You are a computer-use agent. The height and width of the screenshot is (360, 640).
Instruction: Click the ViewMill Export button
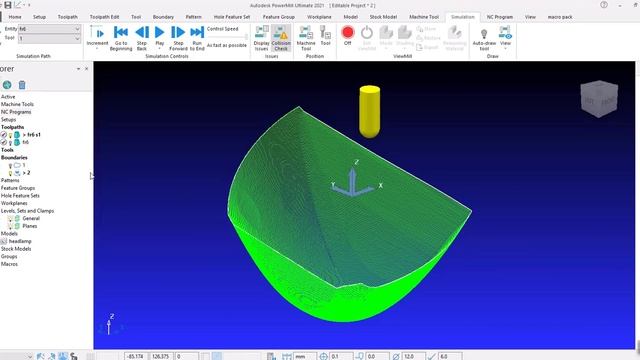(x=427, y=47)
